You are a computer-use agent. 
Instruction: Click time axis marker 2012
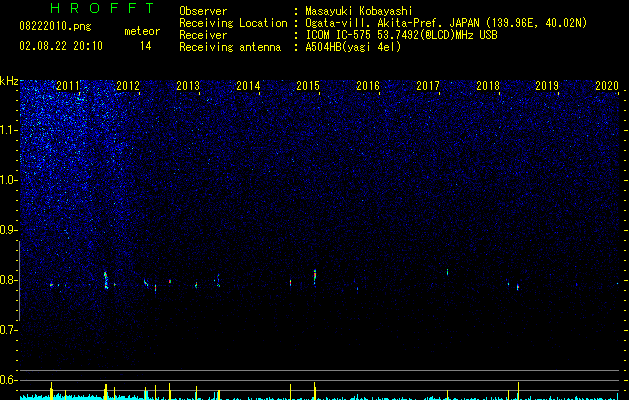click(x=128, y=86)
